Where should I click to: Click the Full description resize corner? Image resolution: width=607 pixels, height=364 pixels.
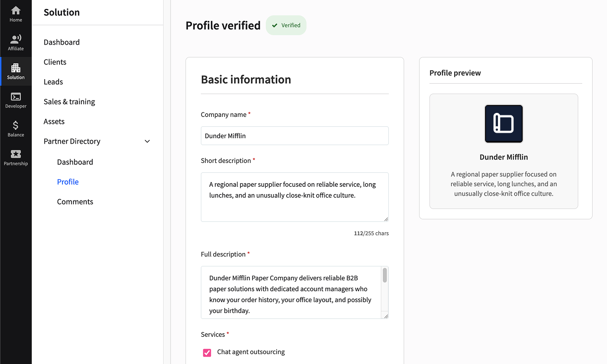pos(385,315)
